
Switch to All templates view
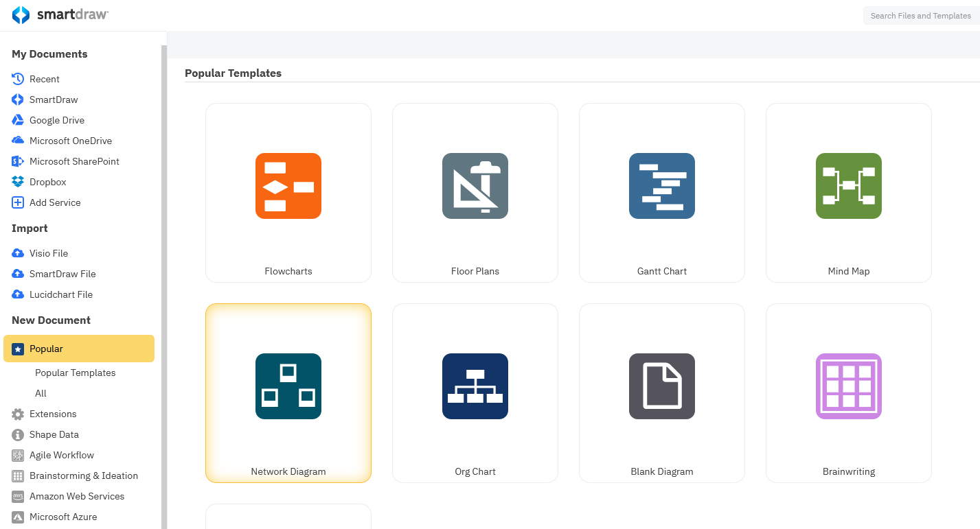tap(41, 393)
